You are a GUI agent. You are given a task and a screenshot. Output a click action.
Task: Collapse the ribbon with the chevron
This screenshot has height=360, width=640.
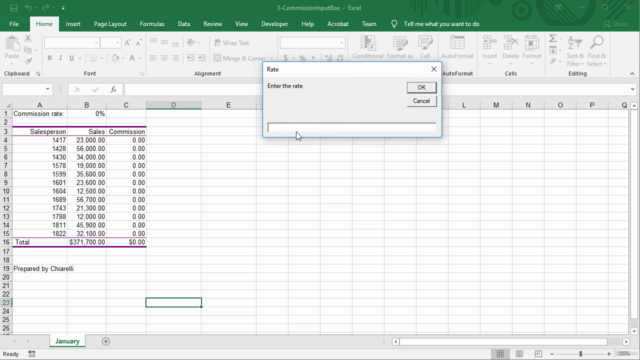pyautogui.click(x=632, y=74)
